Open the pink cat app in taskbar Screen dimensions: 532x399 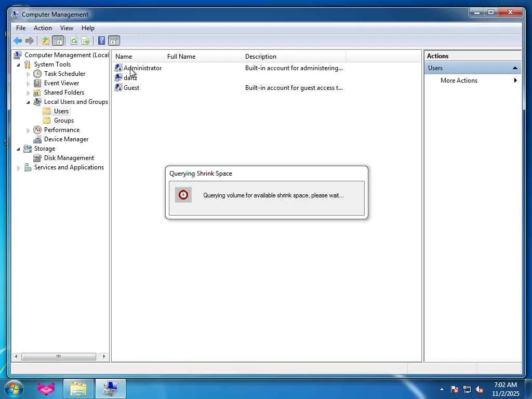pos(46,389)
